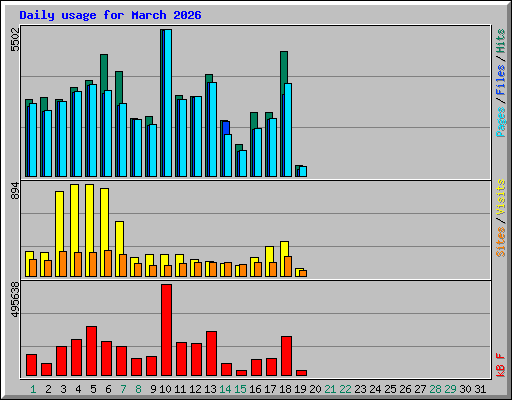The image size is (512, 400).
Task: Click day 9 on the date axis
Action: click(x=153, y=389)
